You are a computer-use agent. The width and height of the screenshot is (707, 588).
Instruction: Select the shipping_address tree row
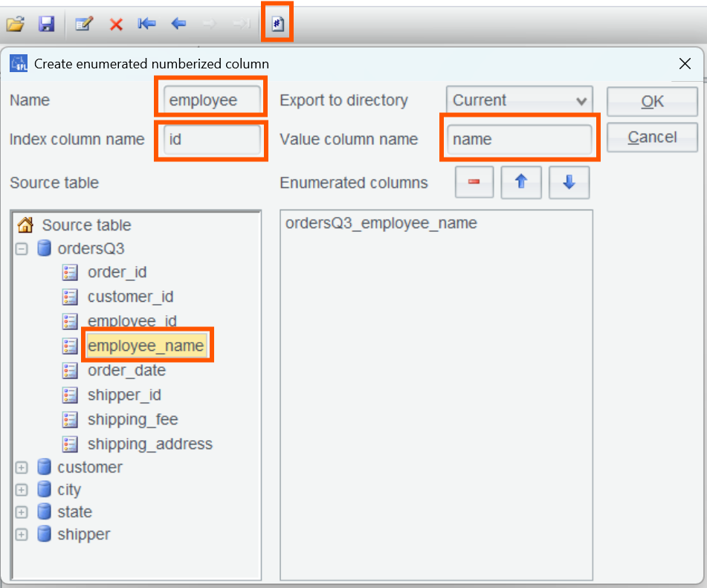150,444
